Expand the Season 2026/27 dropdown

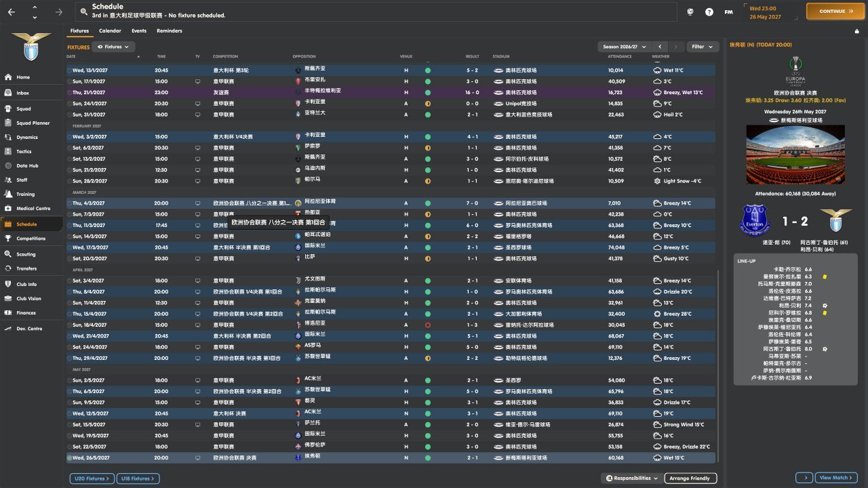click(x=625, y=47)
